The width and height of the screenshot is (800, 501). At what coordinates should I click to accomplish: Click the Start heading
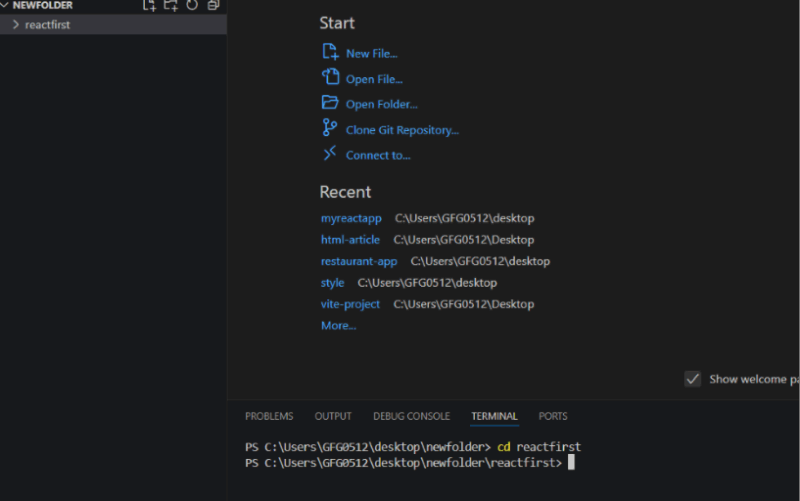337,23
